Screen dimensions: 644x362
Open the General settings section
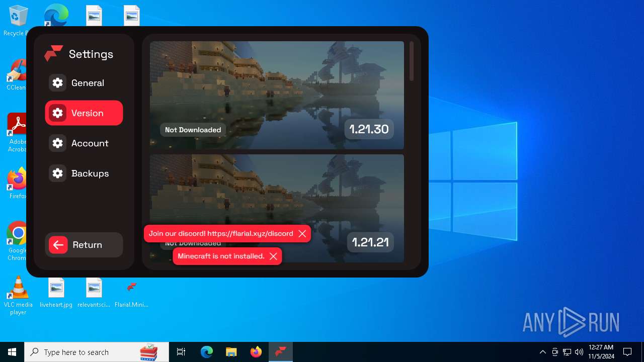tap(84, 83)
